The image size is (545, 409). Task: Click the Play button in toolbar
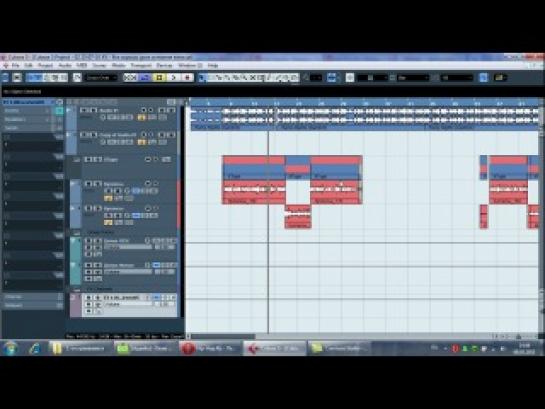click(174, 77)
